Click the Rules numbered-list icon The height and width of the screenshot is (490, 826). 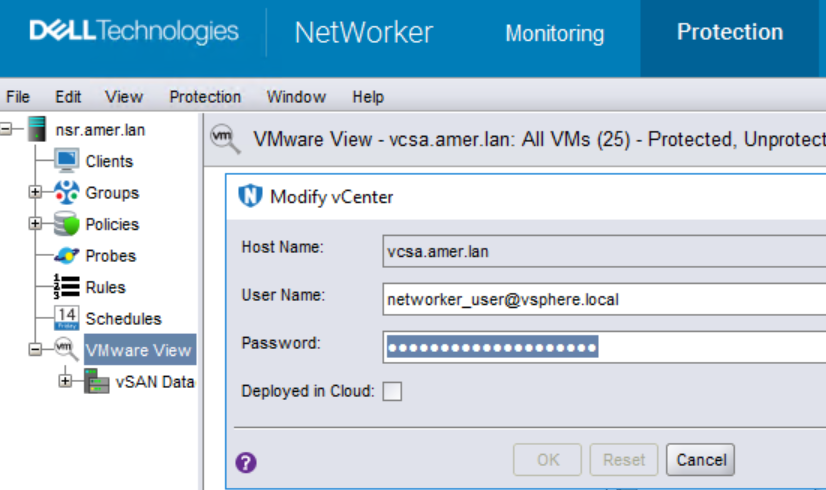pos(66,287)
